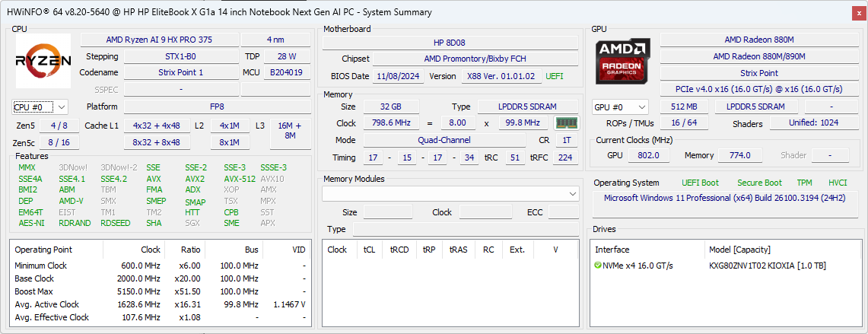The width and height of the screenshot is (868, 334).
Task: Click the AMD Ryzen AI 9 HX PRO 375 button
Action: click(x=158, y=40)
